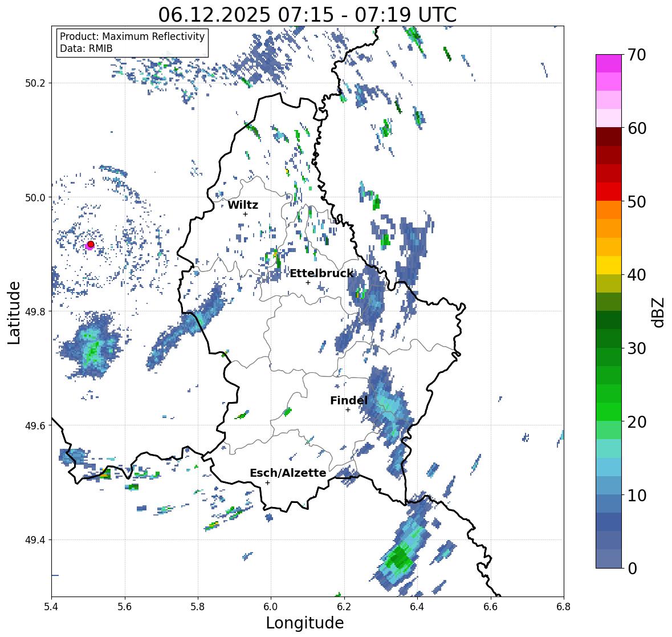
Task: Click the 49.8 latitude tick label
Action: [35, 311]
